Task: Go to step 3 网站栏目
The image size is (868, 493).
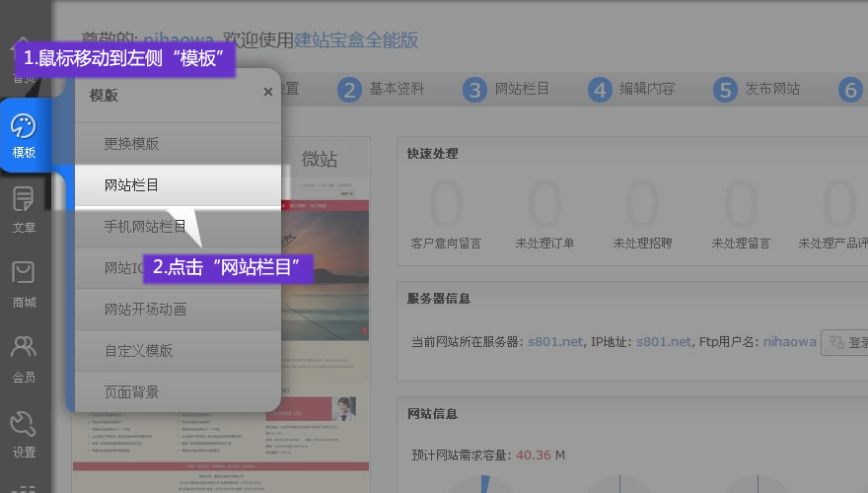Action: tap(506, 90)
